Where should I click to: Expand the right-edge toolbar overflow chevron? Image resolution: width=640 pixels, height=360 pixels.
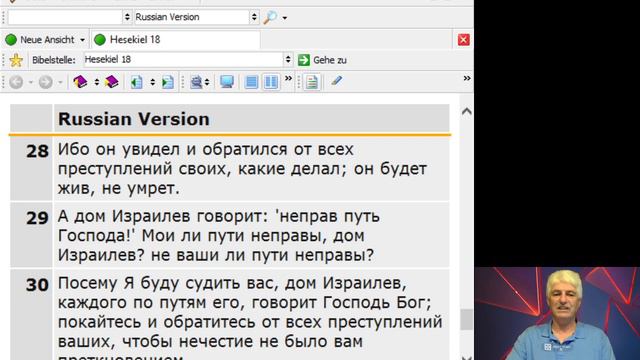point(467,78)
